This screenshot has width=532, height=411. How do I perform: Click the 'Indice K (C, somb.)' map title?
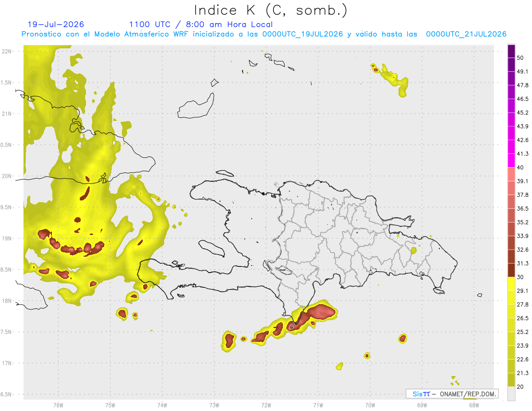point(270,10)
